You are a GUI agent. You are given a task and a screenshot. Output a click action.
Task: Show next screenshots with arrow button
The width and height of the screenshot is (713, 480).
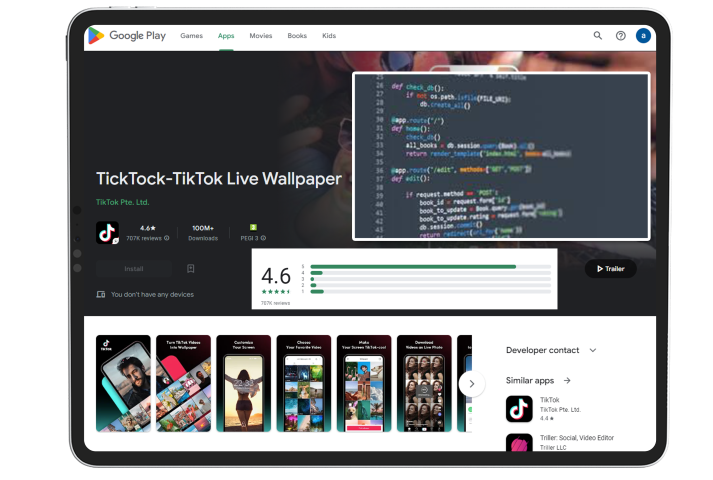point(472,384)
